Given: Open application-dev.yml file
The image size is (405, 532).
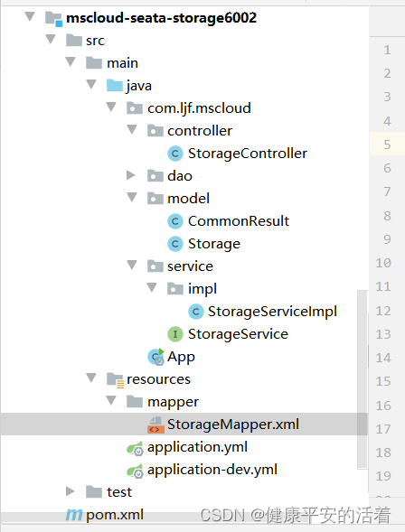Looking at the screenshot, I should 212,470.
